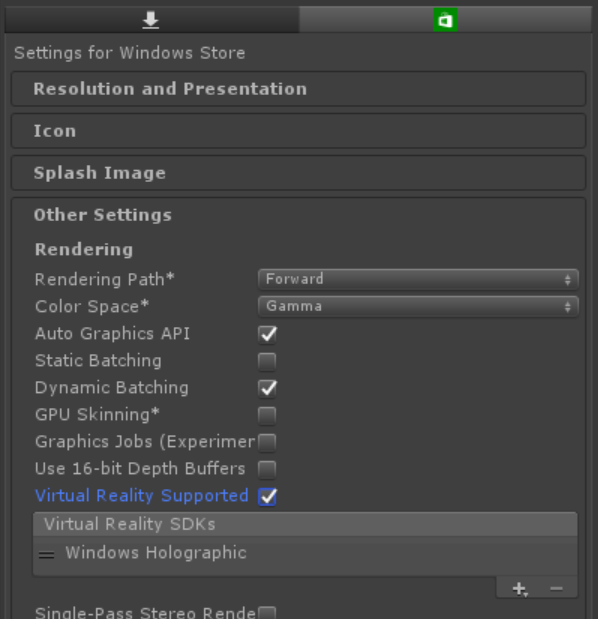Switch to the Standalone download-arrow platform tab

151,19
